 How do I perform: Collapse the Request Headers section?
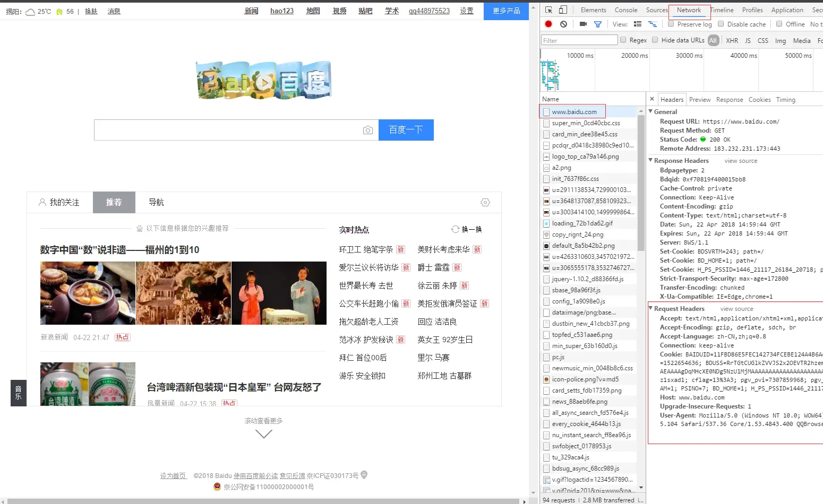651,308
